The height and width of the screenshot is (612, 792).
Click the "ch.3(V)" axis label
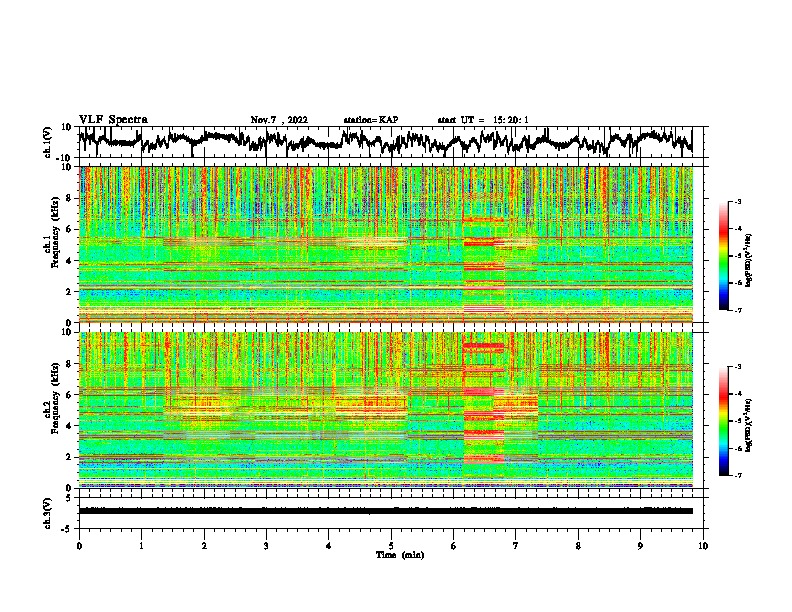point(47,513)
